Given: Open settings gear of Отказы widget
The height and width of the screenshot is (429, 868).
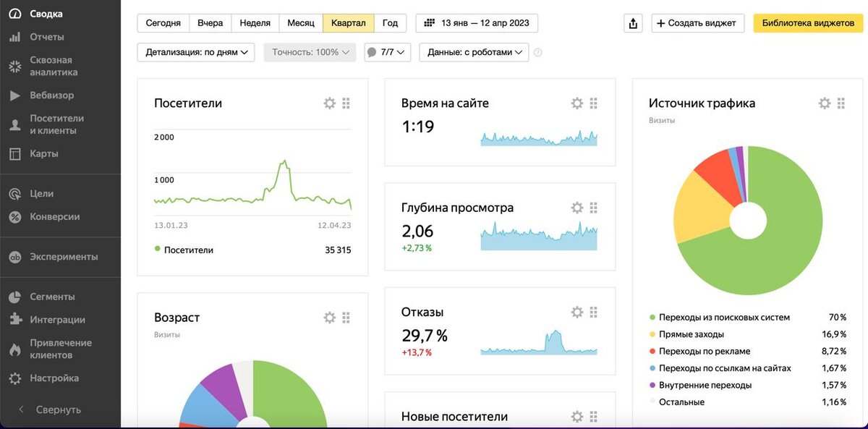Looking at the screenshot, I should (577, 313).
